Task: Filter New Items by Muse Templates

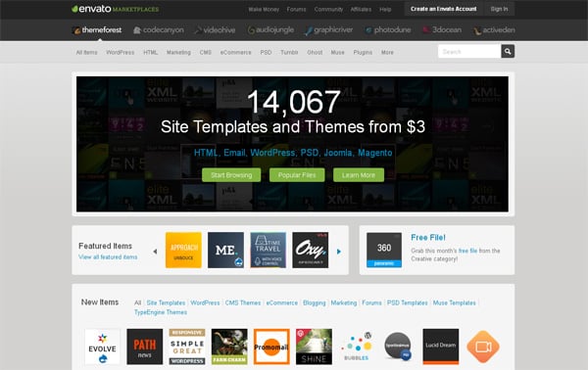Action: (454, 302)
